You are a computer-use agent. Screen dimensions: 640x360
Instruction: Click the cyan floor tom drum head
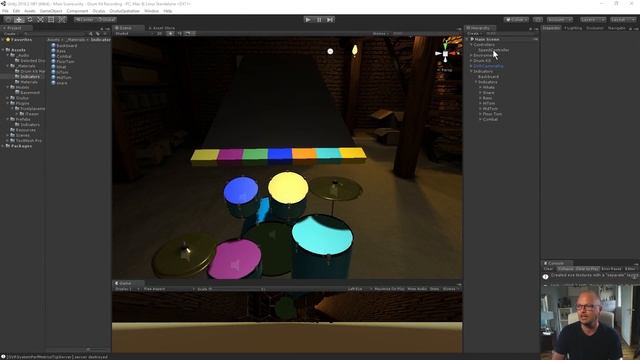(322, 236)
